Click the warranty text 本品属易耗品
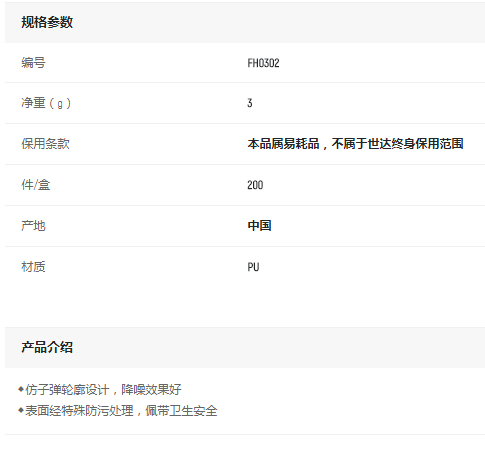Image resolution: width=485 pixels, height=452 pixels. pos(283,144)
